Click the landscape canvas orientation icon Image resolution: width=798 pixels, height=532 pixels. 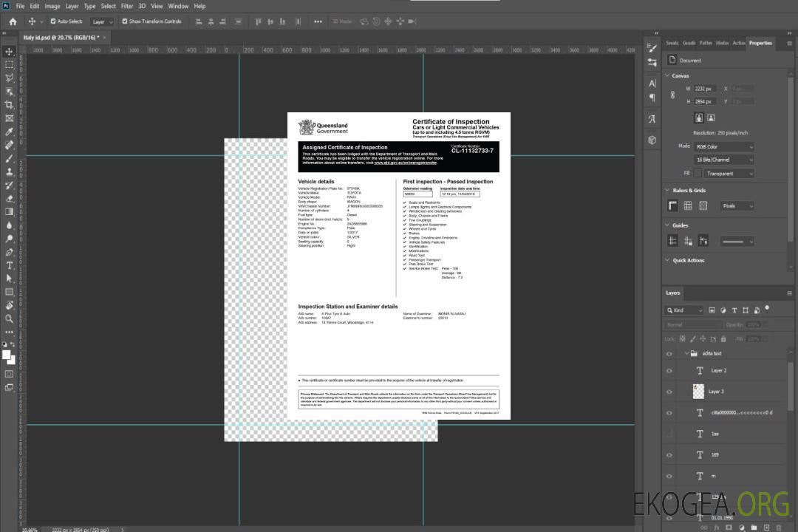(711, 117)
